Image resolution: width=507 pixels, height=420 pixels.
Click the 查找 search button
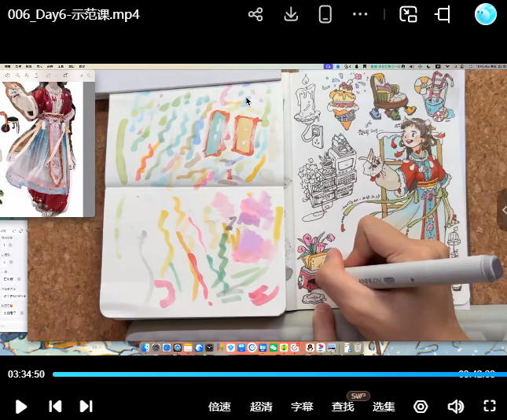(343, 407)
